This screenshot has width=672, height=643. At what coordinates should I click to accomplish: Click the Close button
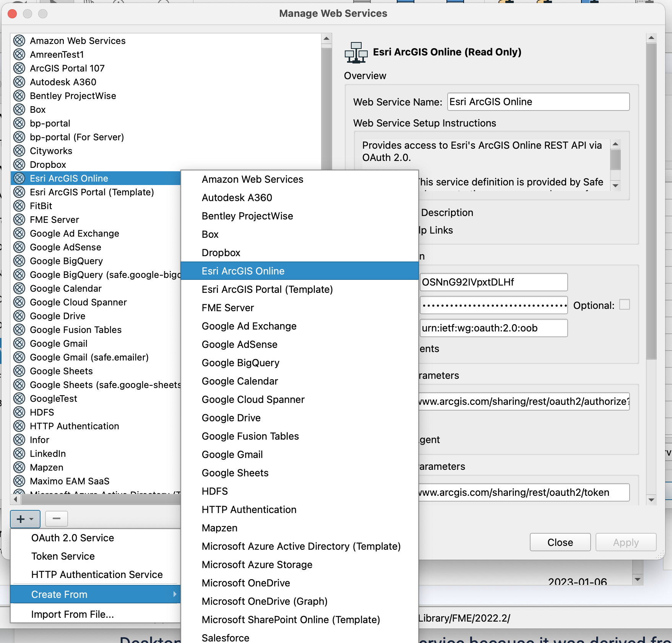(560, 542)
